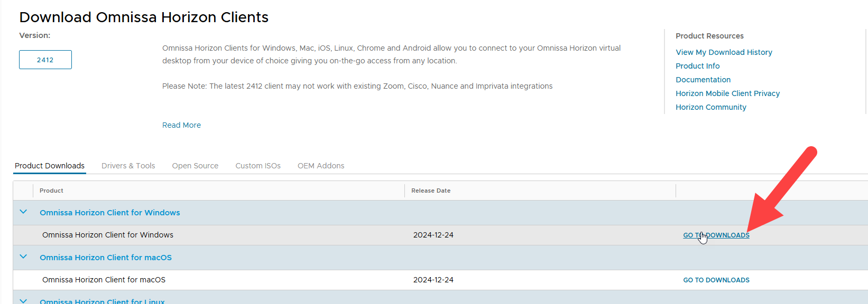Go to downloads for macOS client

coord(716,280)
